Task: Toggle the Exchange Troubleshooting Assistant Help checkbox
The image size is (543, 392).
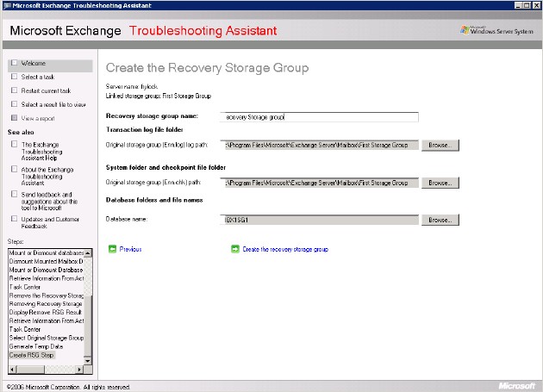Action: (x=14, y=144)
